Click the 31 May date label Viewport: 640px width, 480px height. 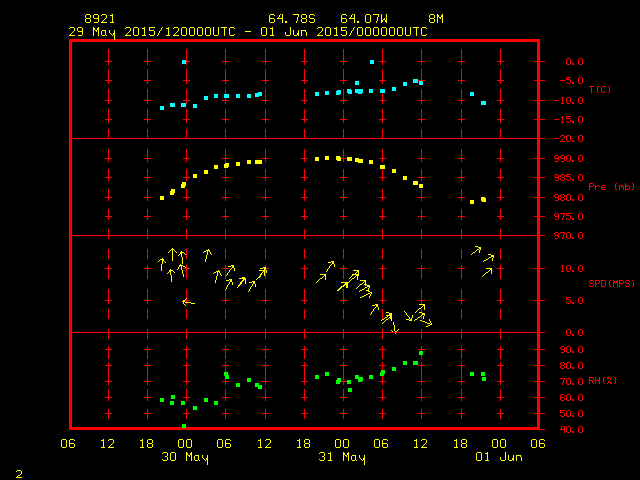(x=342, y=457)
